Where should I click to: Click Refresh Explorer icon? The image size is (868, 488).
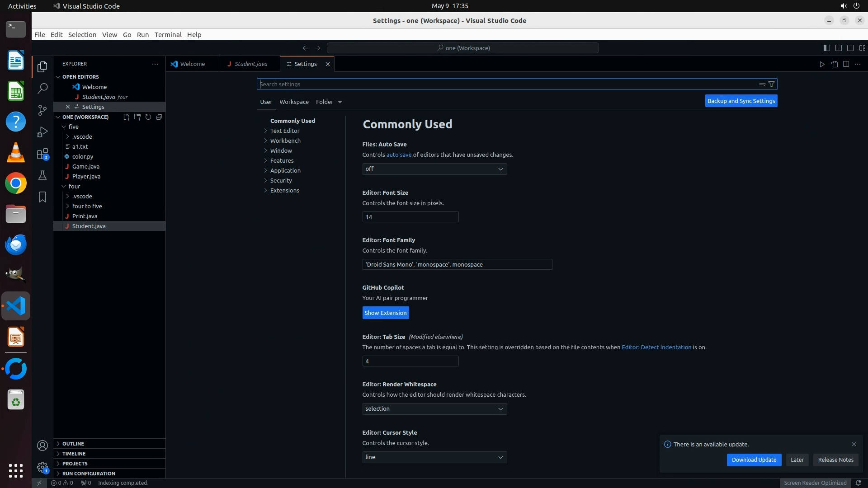(x=148, y=117)
